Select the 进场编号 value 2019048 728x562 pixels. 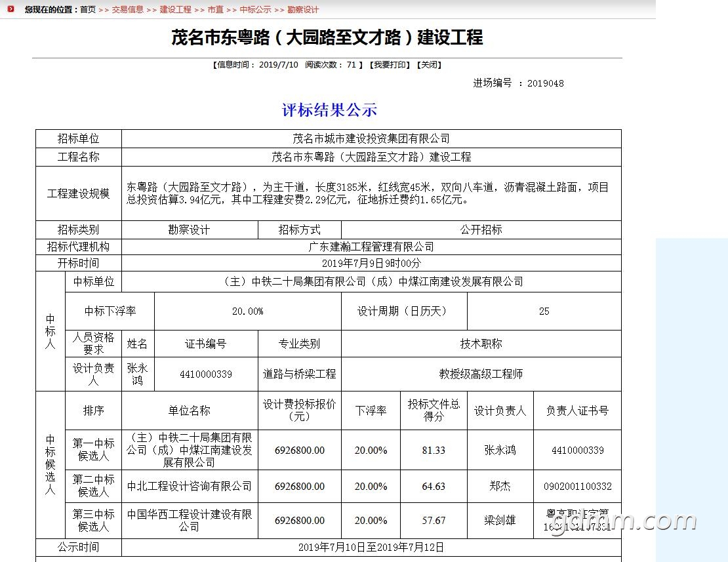tap(546, 83)
